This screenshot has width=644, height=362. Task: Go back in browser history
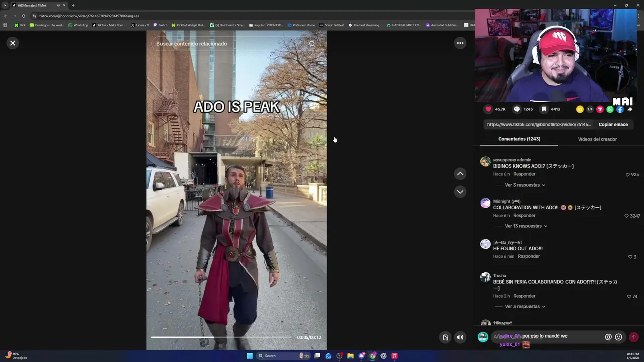pos(5,16)
